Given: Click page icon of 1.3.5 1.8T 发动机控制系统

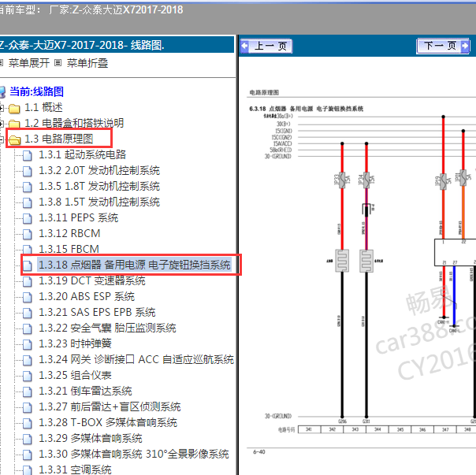Looking at the screenshot, I should 28,187.
